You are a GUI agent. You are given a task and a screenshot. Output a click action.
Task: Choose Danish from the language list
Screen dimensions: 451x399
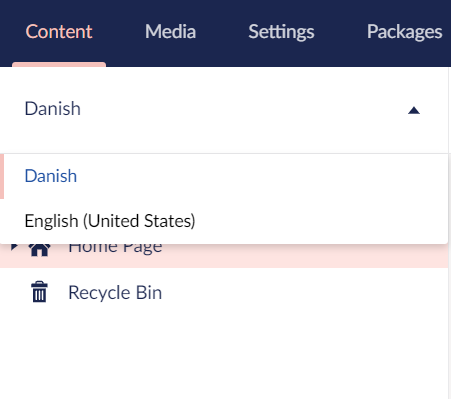(51, 176)
